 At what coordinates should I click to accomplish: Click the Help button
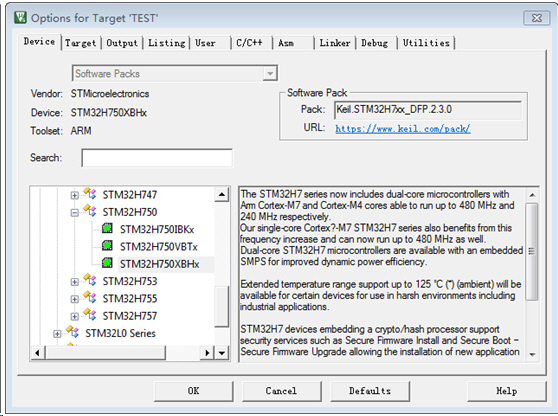coord(506,391)
